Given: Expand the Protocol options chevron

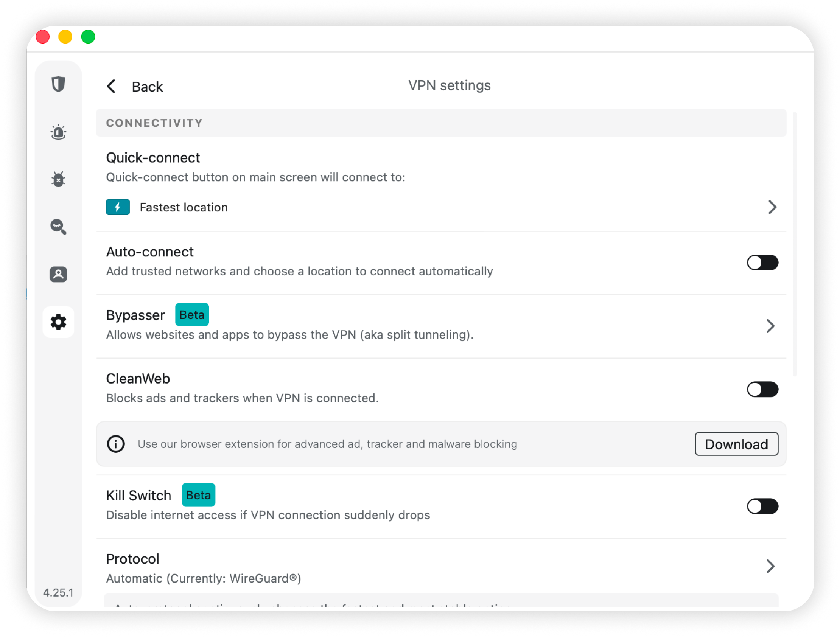Looking at the screenshot, I should coord(770,566).
